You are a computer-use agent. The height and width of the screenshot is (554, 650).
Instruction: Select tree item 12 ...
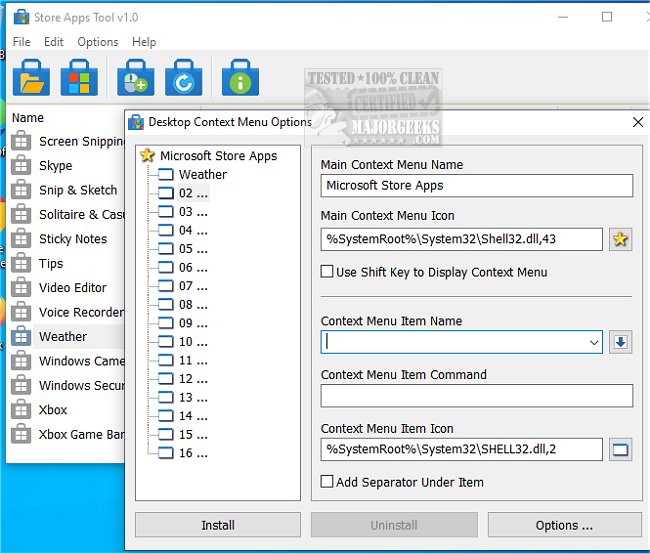point(193,379)
